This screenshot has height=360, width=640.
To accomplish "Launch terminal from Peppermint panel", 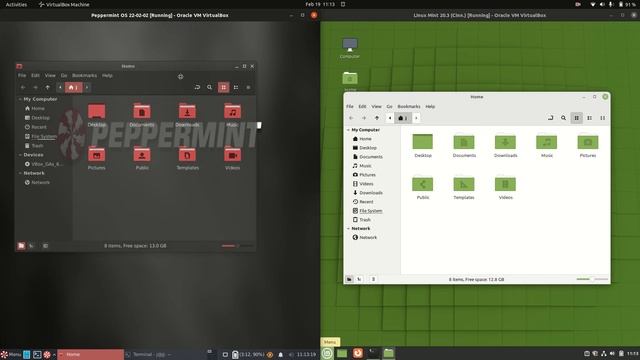I will [37, 354].
